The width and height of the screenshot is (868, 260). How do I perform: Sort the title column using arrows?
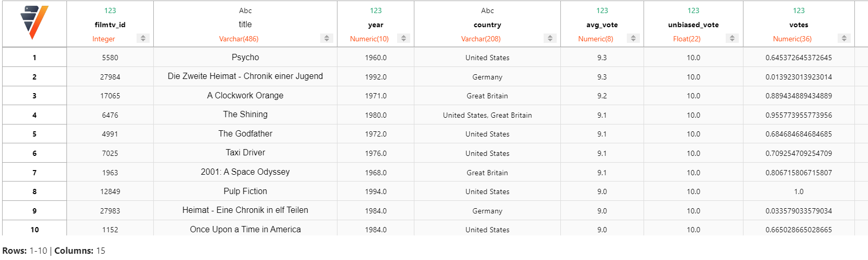pyautogui.click(x=326, y=38)
